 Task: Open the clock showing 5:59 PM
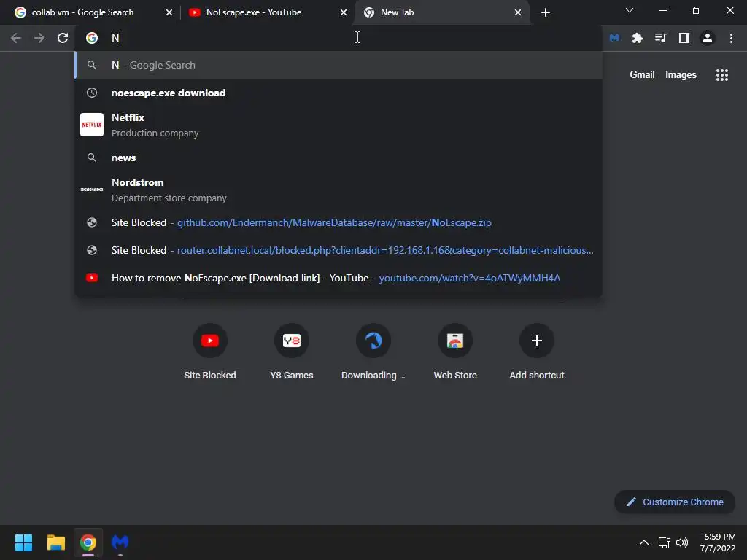click(718, 542)
